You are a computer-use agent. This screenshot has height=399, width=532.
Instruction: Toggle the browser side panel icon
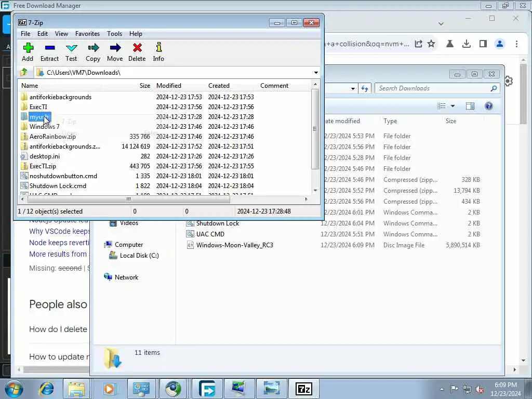pyautogui.click(x=483, y=44)
